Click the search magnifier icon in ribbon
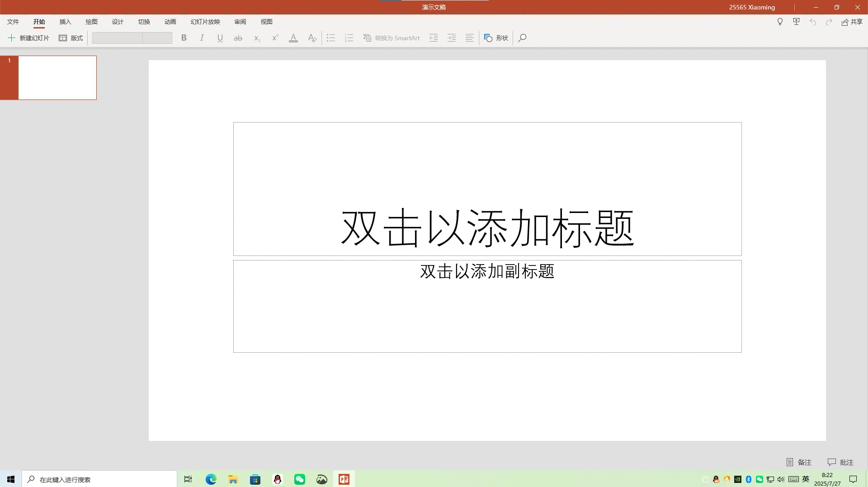This screenshot has width=868, height=487. click(x=522, y=38)
